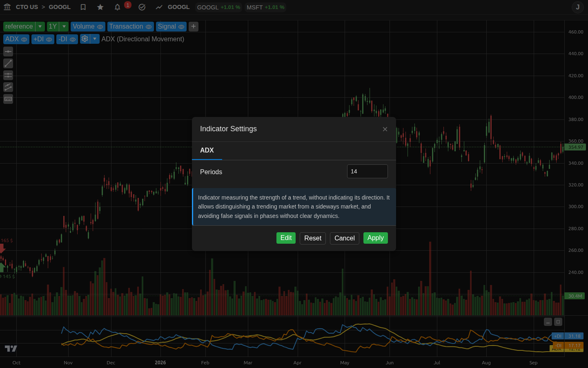The image size is (588, 368).
Task: Hide the +DI line
Action: 49,39
